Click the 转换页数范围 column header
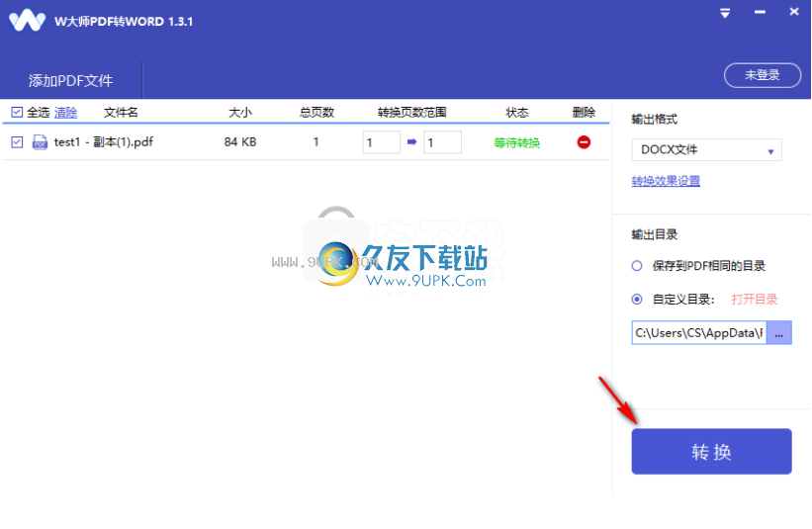This screenshot has width=812, height=529. (411, 113)
